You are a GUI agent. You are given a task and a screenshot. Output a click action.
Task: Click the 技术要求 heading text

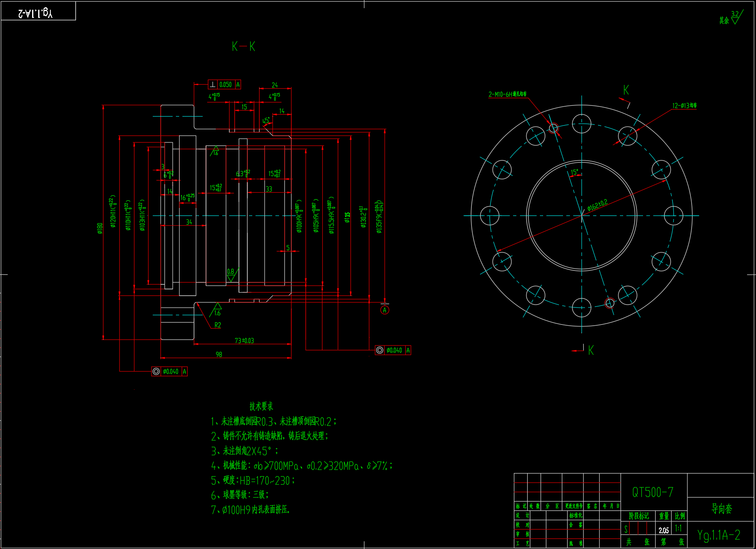(261, 406)
